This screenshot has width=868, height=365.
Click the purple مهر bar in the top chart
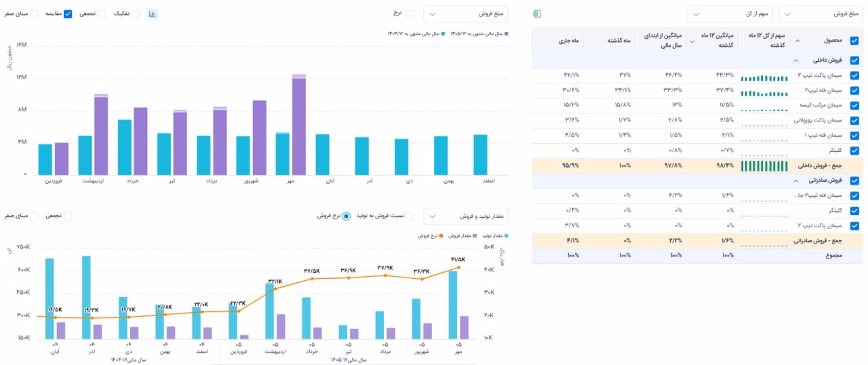click(x=299, y=124)
